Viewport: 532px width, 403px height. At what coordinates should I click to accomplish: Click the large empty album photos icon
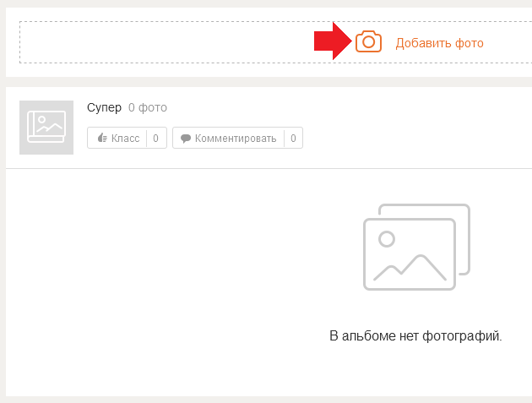coord(416,247)
